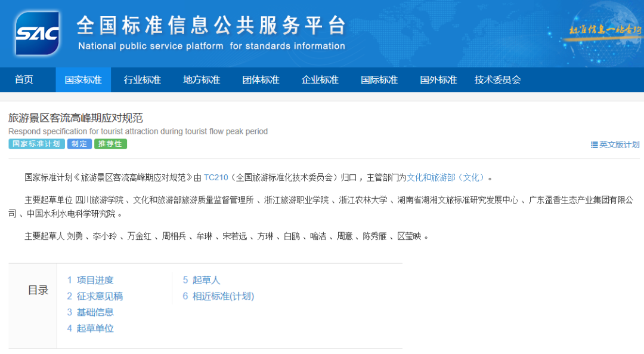Switch to the 行业标准 tab

(143, 80)
